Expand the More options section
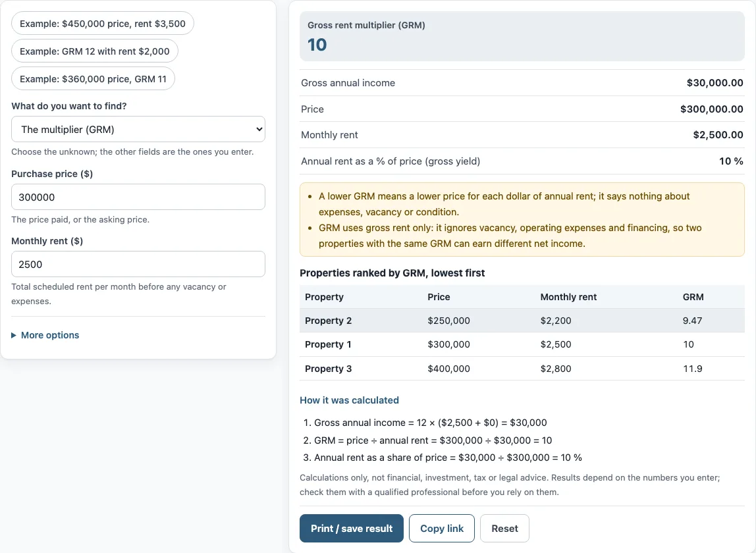Image resolution: width=756 pixels, height=553 pixels. coord(45,335)
